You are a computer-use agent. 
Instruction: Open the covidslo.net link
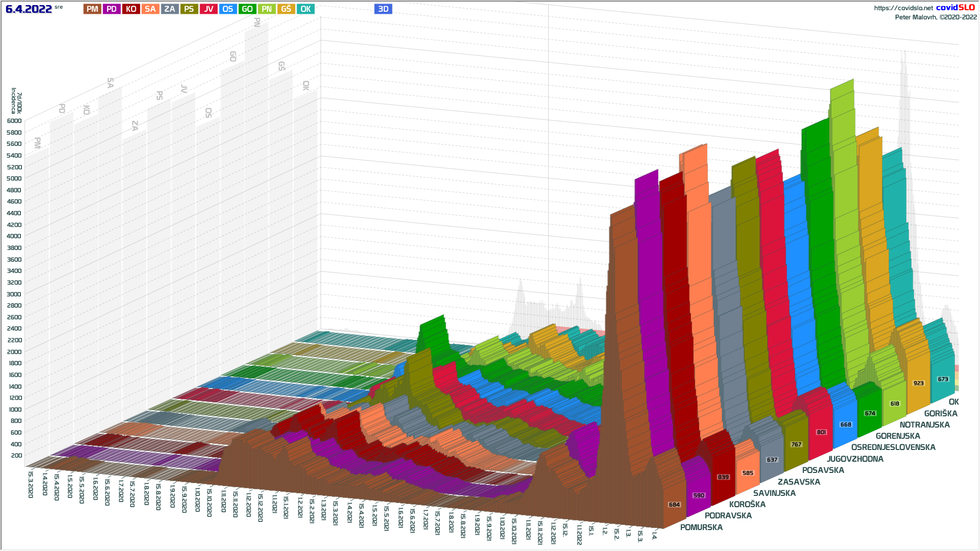coord(903,8)
